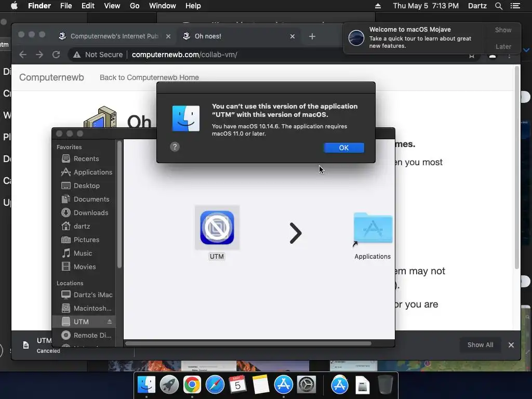Open Recents in the Finder sidebar

[x=86, y=159]
